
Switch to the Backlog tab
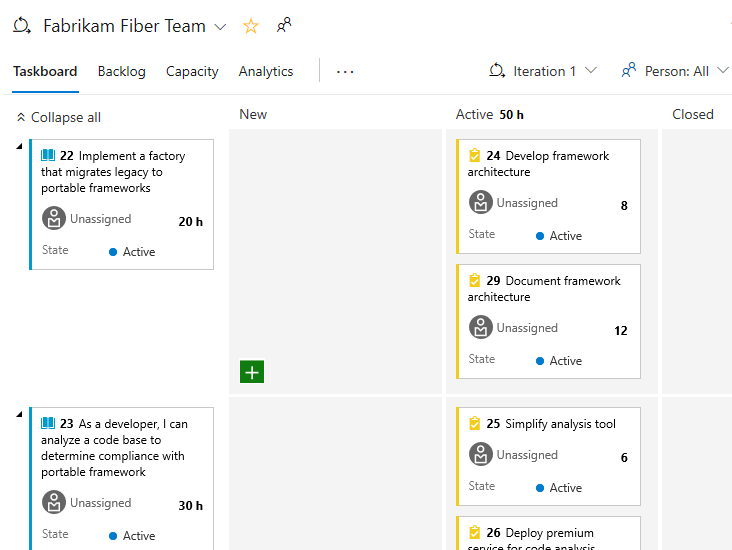point(121,71)
